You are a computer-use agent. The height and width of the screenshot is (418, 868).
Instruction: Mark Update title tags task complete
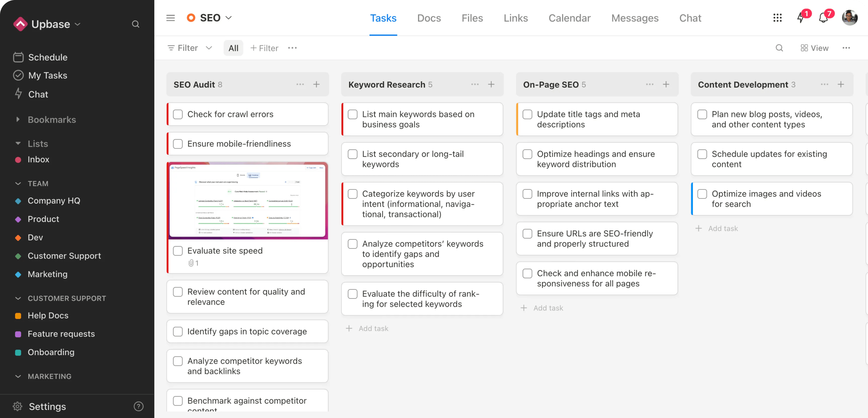[x=527, y=114]
